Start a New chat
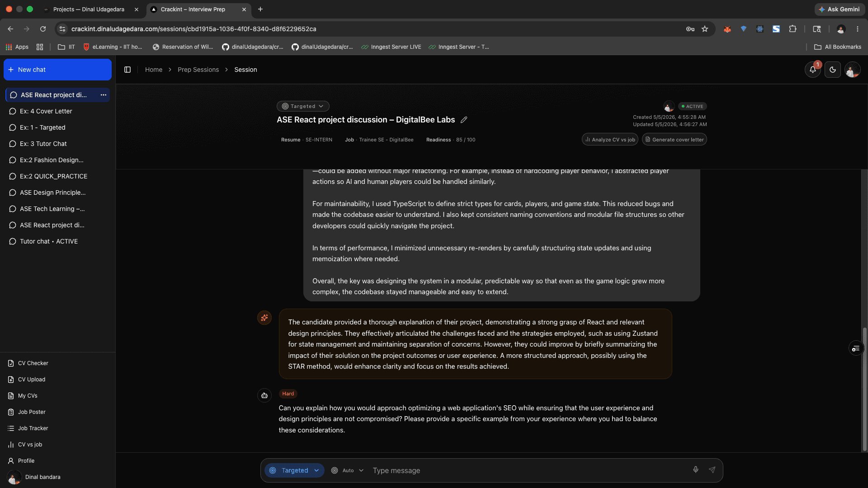 (x=57, y=70)
